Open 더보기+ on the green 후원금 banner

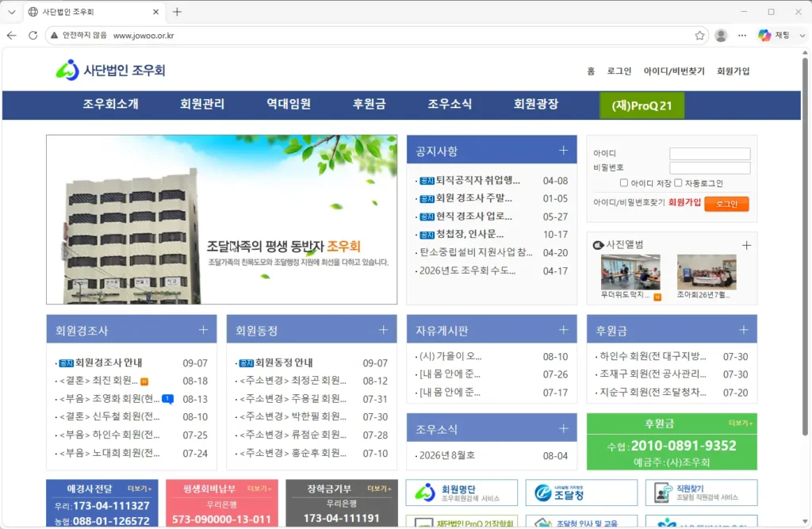pyautogui.click(x=741, y=424)
